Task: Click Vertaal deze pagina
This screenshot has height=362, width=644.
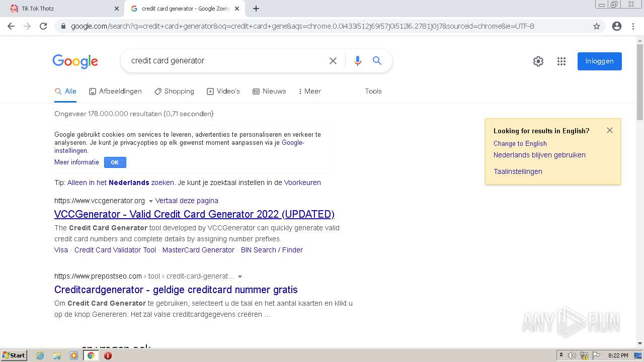Action: (x=187, y=201)
